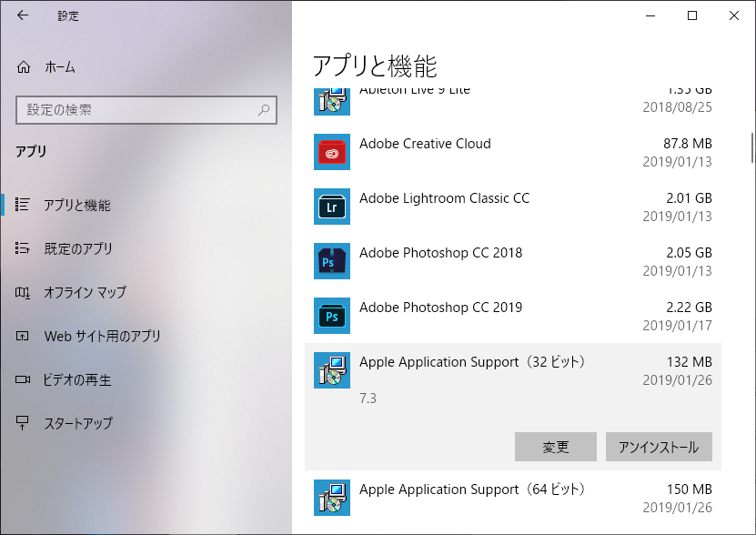This screenshot has height=535, width=756.
Task: Click the ビデオの再生 camera icon
Action: [22, 379]
